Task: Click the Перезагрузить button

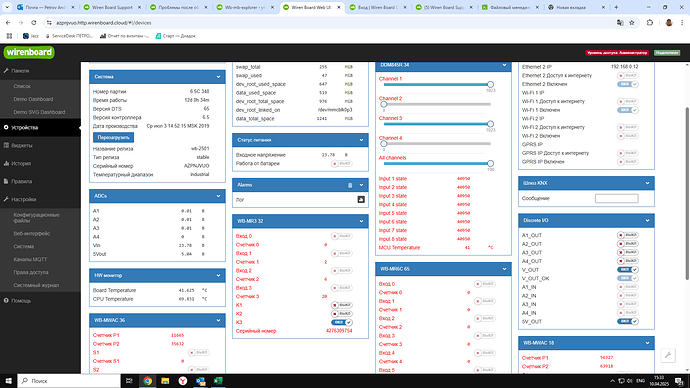Action: click(114, 138)
